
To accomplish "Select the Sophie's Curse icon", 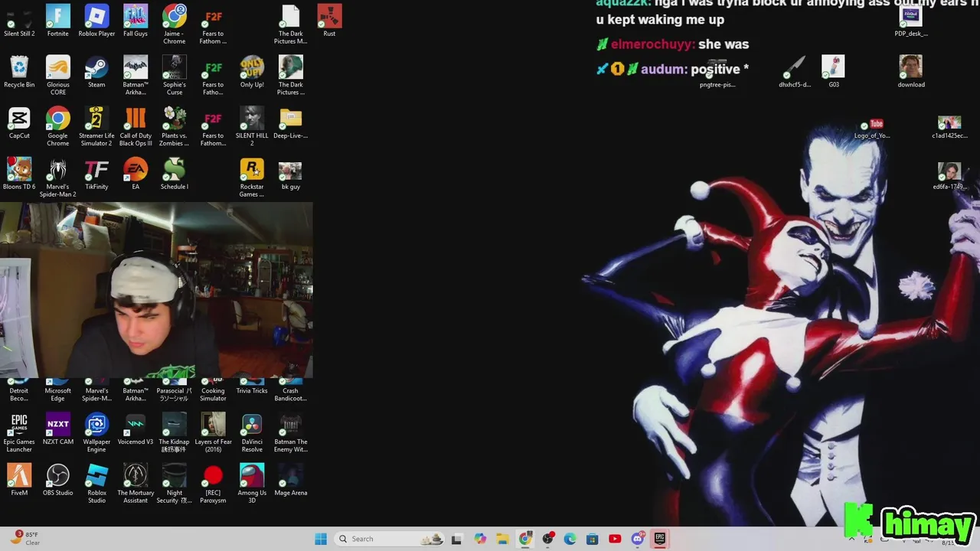I will coord(175,76).
